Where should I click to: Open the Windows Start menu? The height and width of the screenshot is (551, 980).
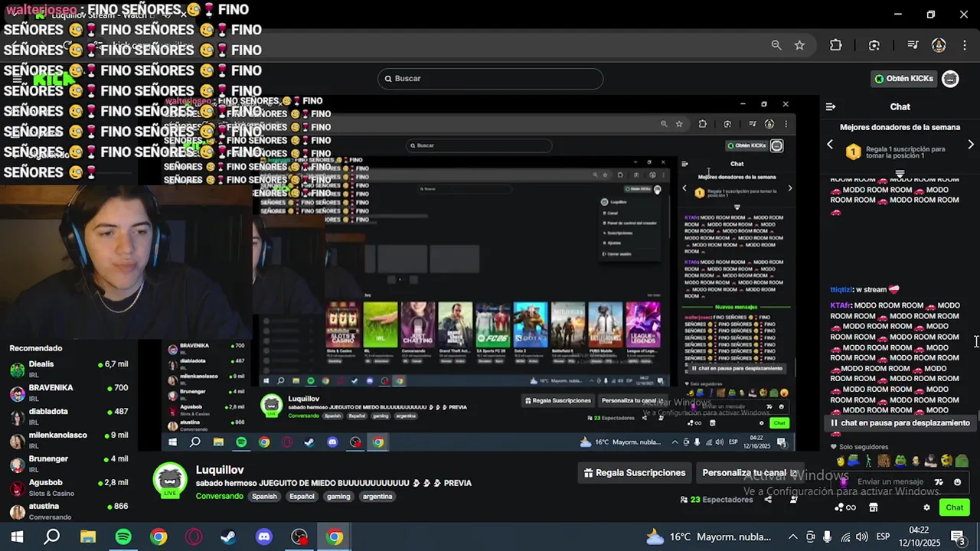click(x=17, y=537)
